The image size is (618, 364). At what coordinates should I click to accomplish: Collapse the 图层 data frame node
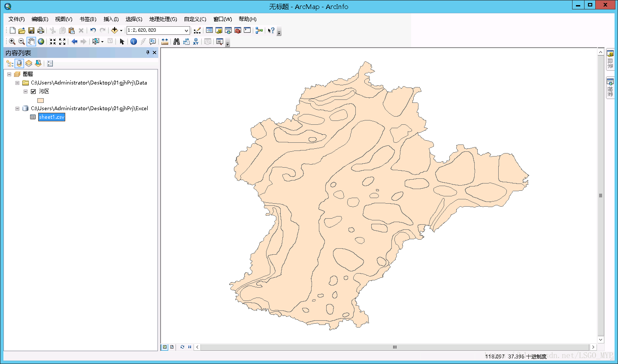9,74
